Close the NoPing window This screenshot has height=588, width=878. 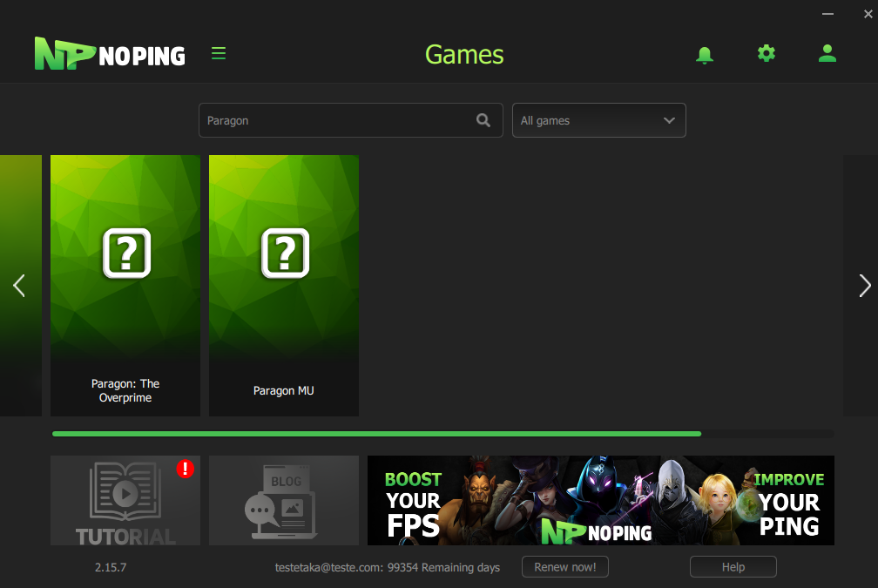click(x=868, y=14)
